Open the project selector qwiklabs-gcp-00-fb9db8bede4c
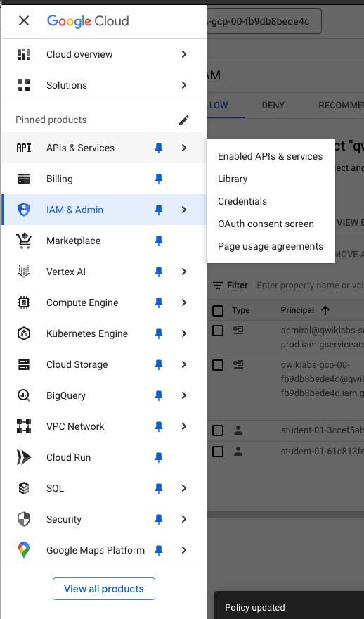 tap(264, 21)
